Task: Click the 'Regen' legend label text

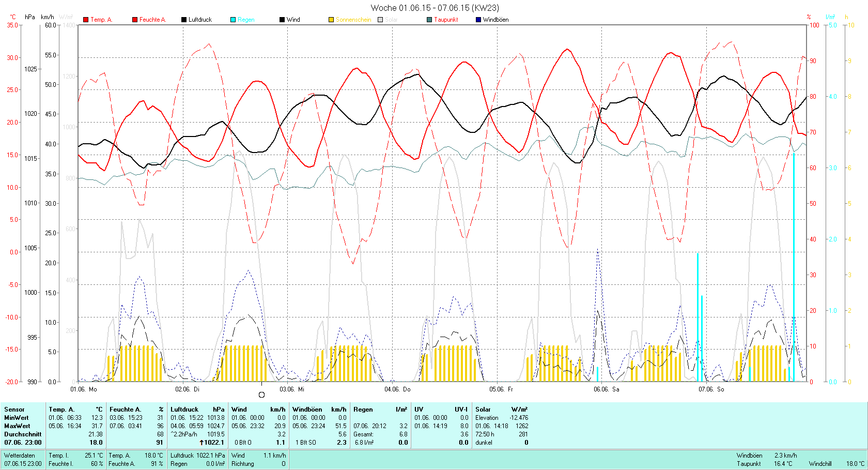Action: [246, 20]
